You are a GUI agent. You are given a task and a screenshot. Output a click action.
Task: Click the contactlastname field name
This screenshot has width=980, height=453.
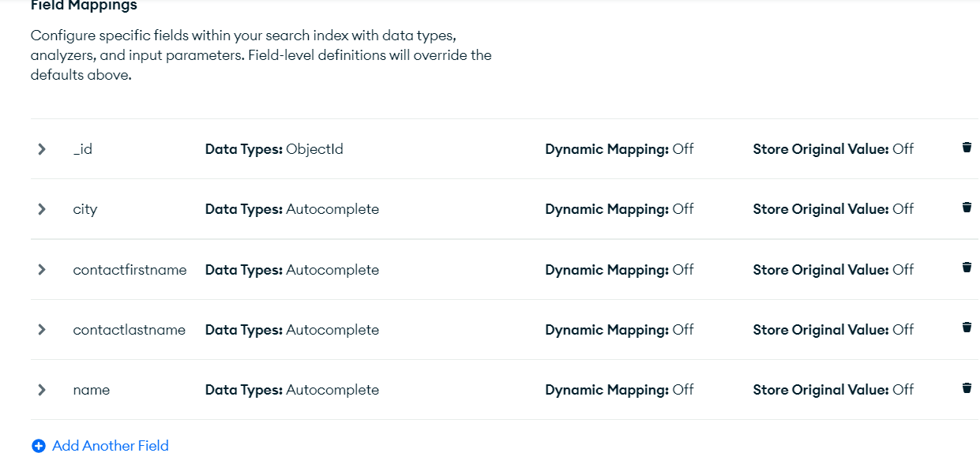click(x=129, y=330)
